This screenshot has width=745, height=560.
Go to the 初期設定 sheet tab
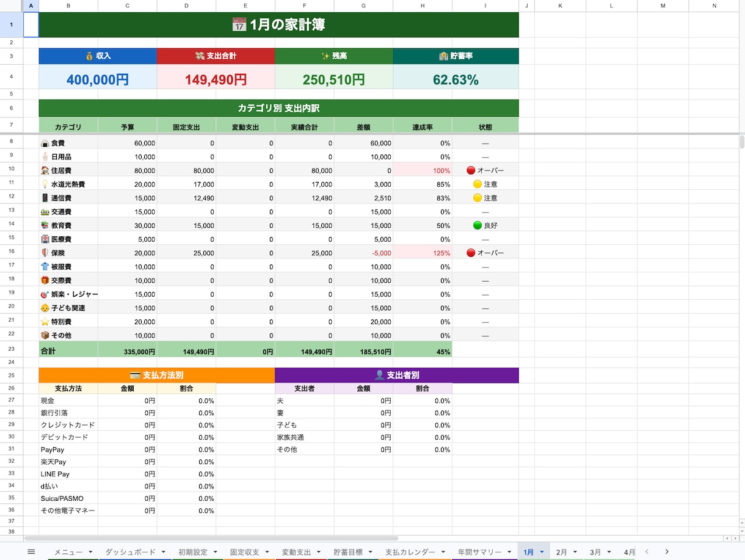point(193,552)
